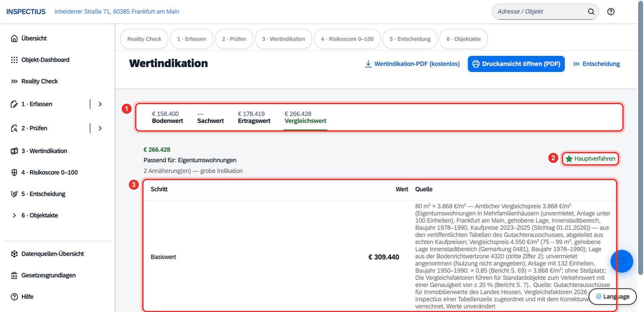Open the 5 · Entscheidung step tab
The height and width of the screenshot is (312, 644).
coord(410,39)
